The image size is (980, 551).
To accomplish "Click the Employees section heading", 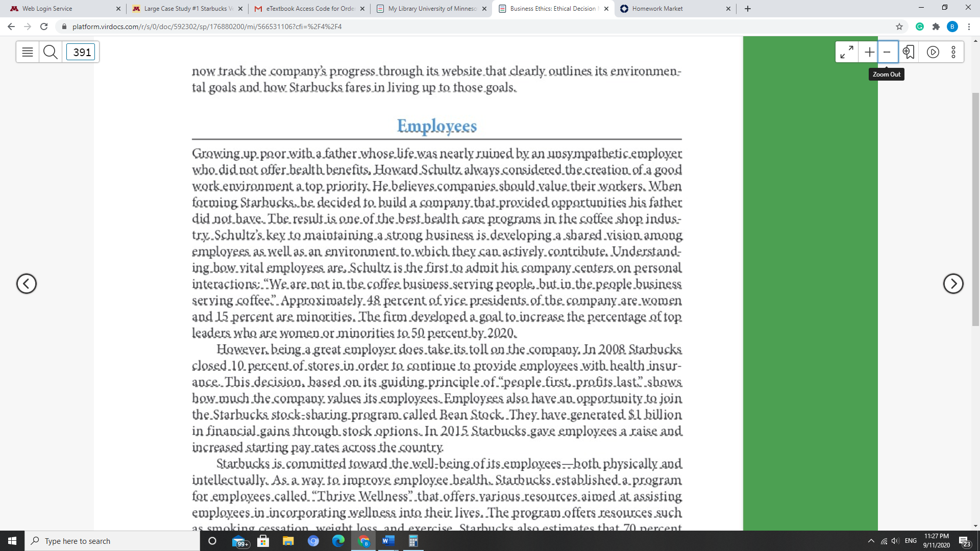I will point(437,126).
